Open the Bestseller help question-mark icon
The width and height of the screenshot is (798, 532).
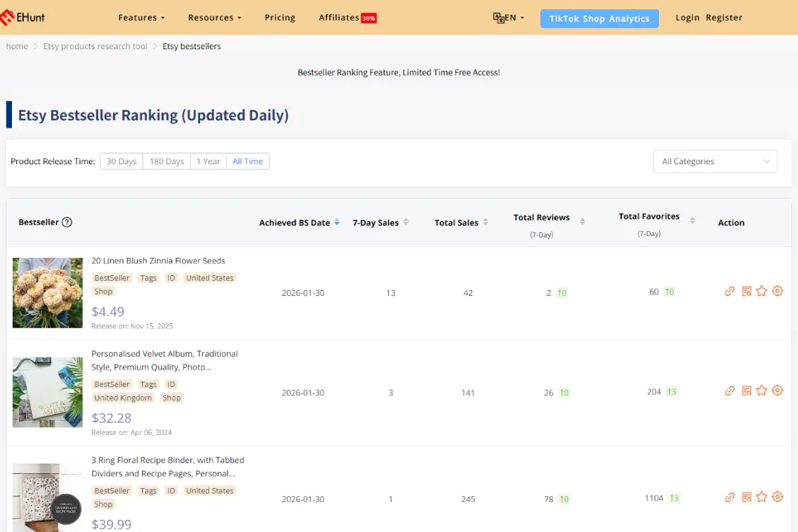(67, 222)
